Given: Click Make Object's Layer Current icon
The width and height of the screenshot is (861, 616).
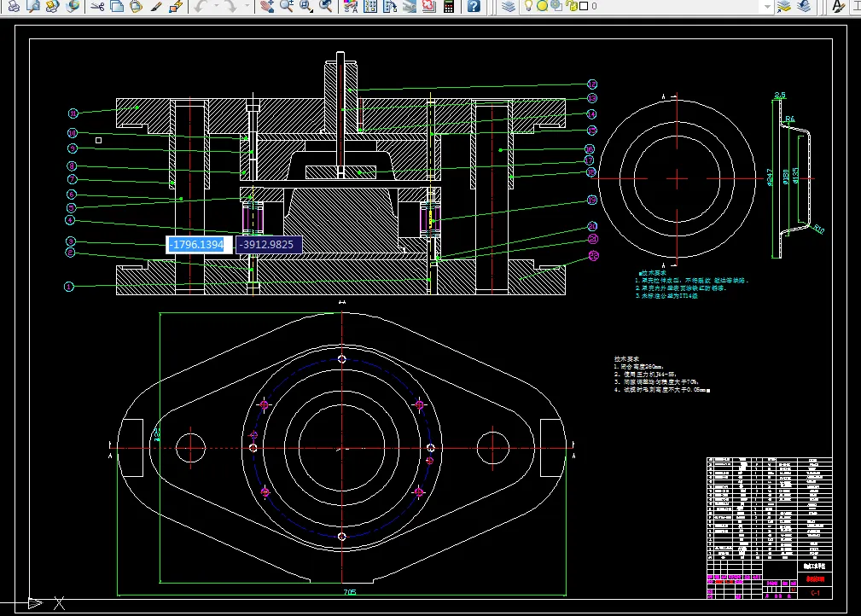Looking at the screenshot, I should tap(785, 6).
